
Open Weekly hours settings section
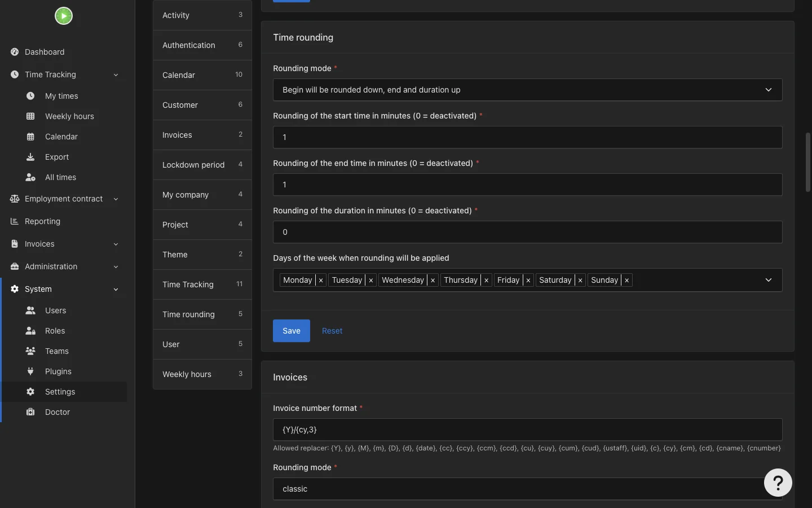coord(202,374)
